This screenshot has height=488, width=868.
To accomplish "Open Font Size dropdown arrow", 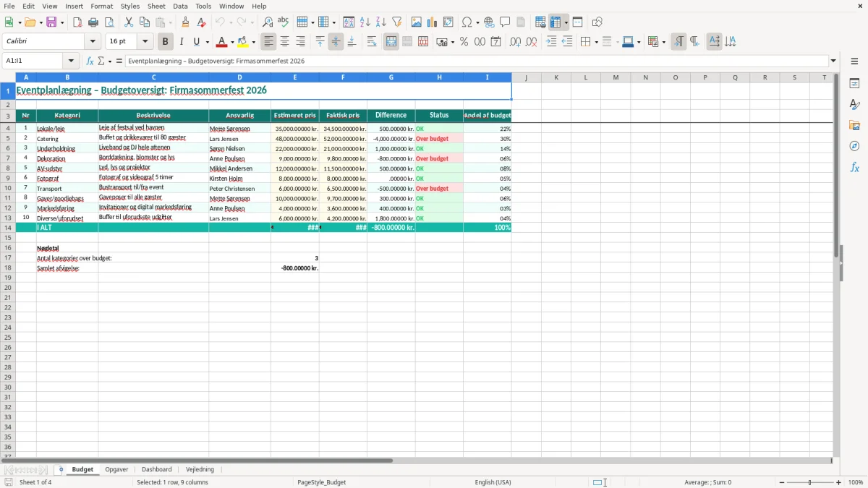I will pos(145,42).
